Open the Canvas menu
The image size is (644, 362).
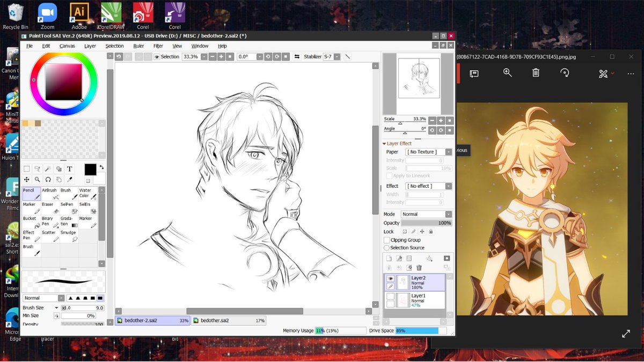tap(67, 46)
